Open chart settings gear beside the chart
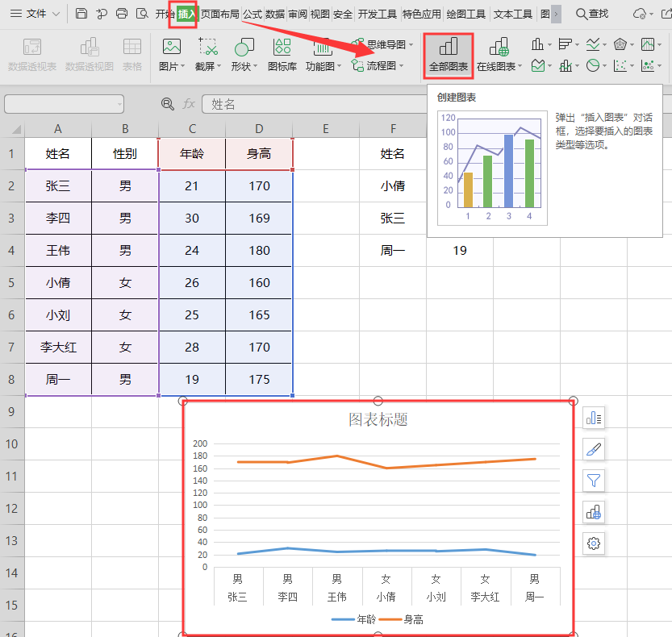Screen dimensions: 672x637 [x=594, y=543]
